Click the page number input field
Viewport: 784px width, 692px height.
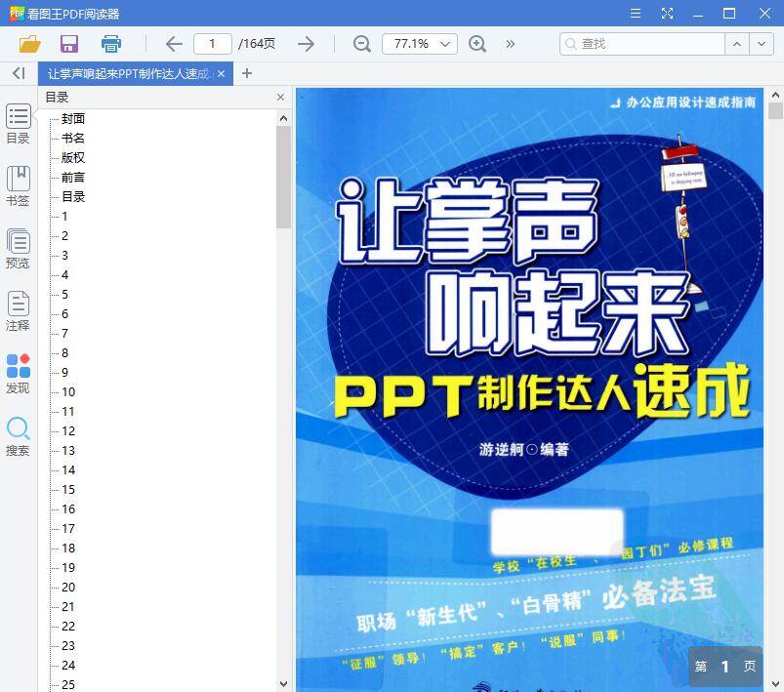(x=213, y=44)
